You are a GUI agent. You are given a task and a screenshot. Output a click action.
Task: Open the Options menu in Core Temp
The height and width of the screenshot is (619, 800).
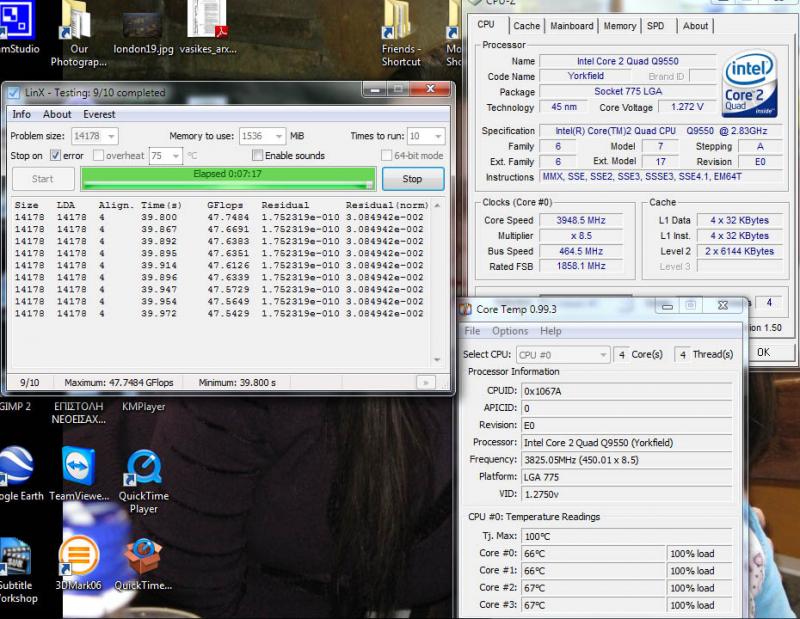click(510, 331)
